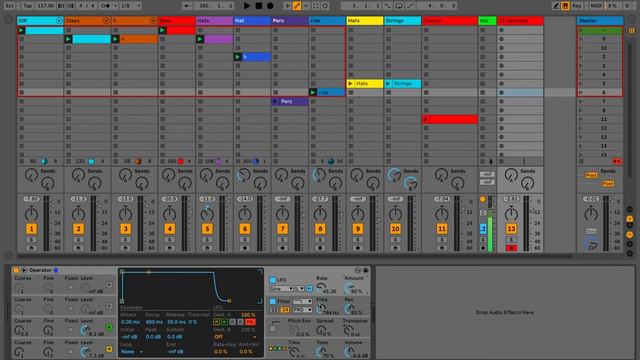Image resolution: width=640 pixels, height=360 pixels.
Task: Click the transport Record button
Action: (x=270, y=6)
